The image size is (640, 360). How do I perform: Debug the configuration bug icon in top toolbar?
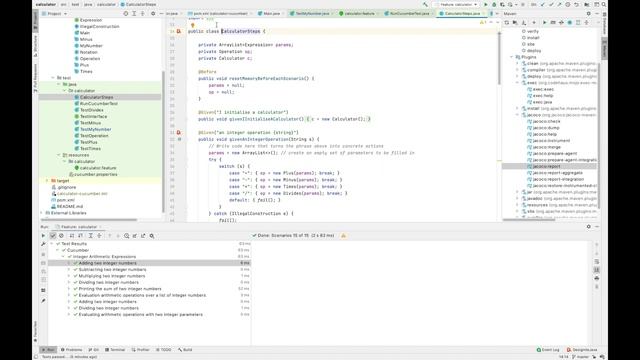[x=494, y=4]
